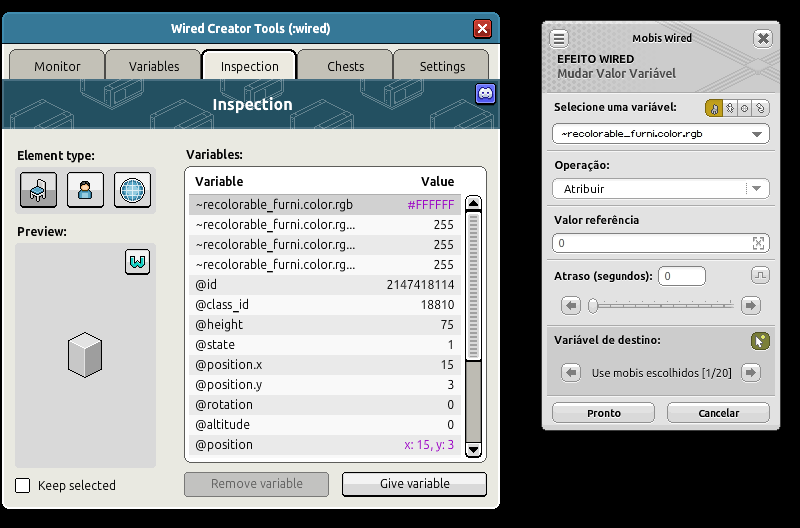Toggle the Keep selected checkbox
The image size is (800, 528).
tap(22, 485)
